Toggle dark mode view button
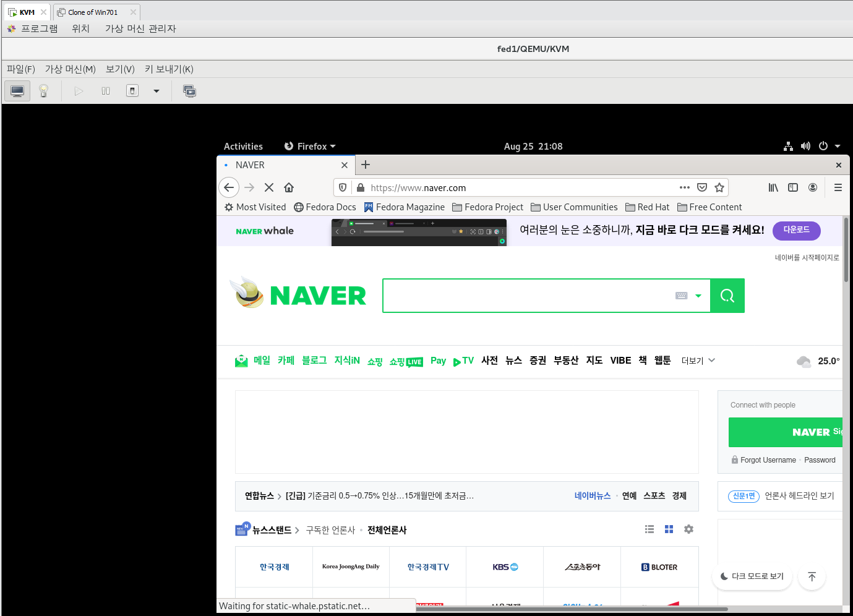 click(752, 576)
